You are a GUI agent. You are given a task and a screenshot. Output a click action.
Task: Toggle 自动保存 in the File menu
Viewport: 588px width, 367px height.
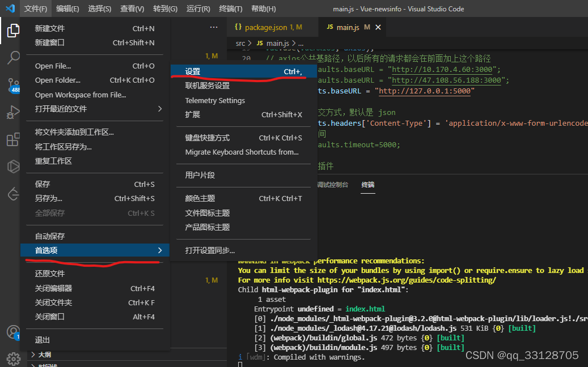coord(95,236)
